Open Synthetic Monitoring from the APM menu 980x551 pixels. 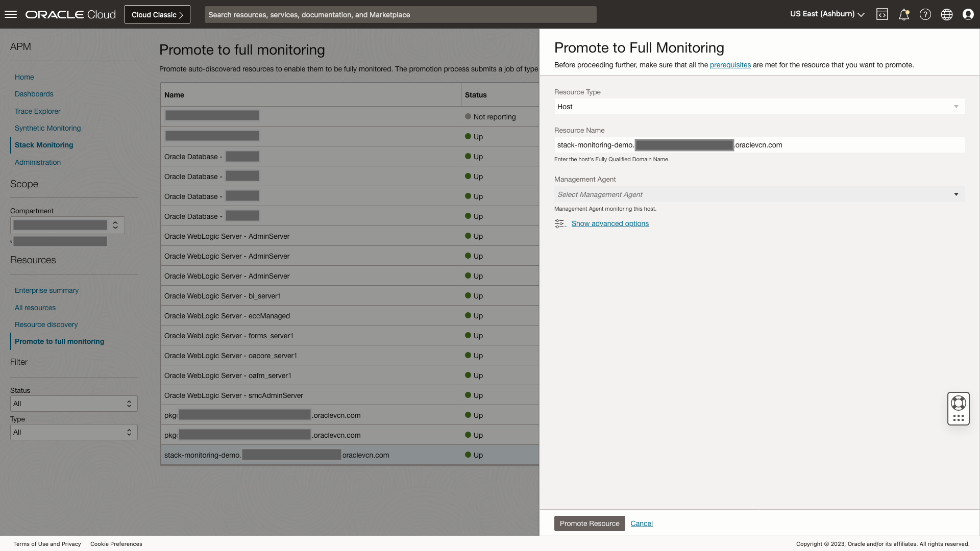(x=47, y=128)
